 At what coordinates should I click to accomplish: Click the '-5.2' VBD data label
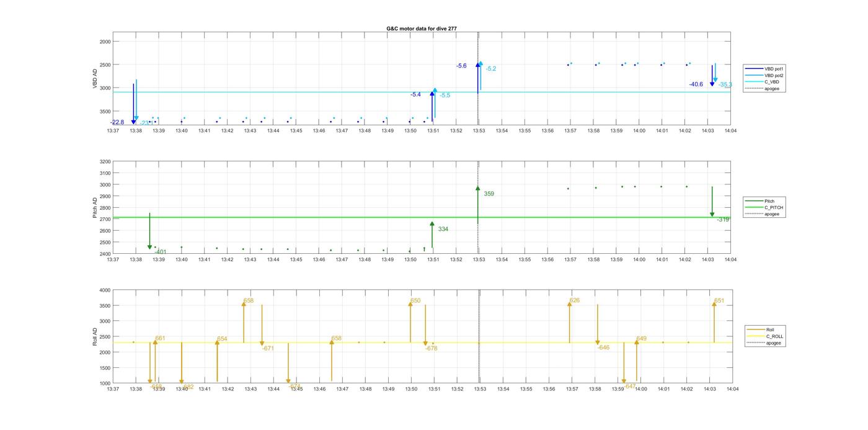pos(491,69)
